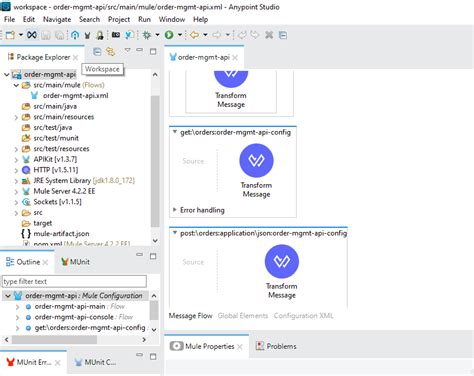Collapse the get:\orders flow triangle
474x376 pixels.
point(175,132)
